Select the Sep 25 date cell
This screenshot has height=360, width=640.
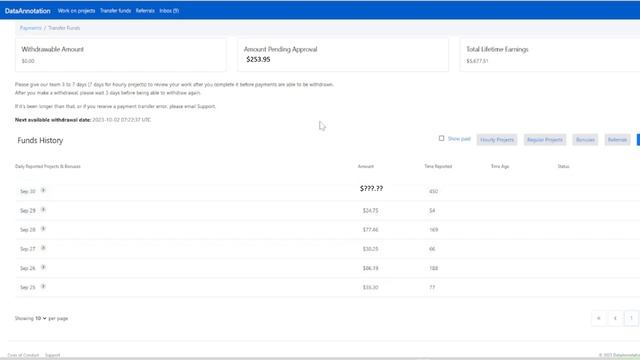pos(28,287)
